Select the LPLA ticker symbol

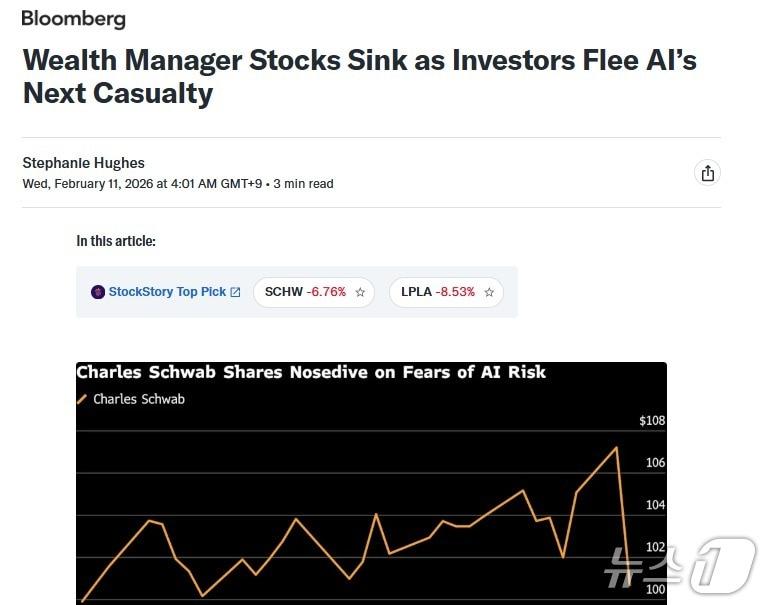(x=416, y=292)
